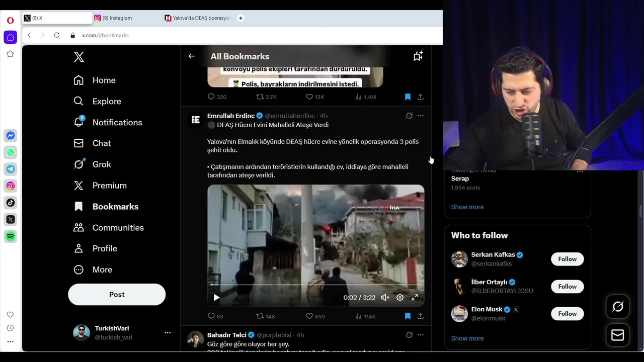
Task: Open Telegram in Opera sidebar
Action: coord(10,169)
